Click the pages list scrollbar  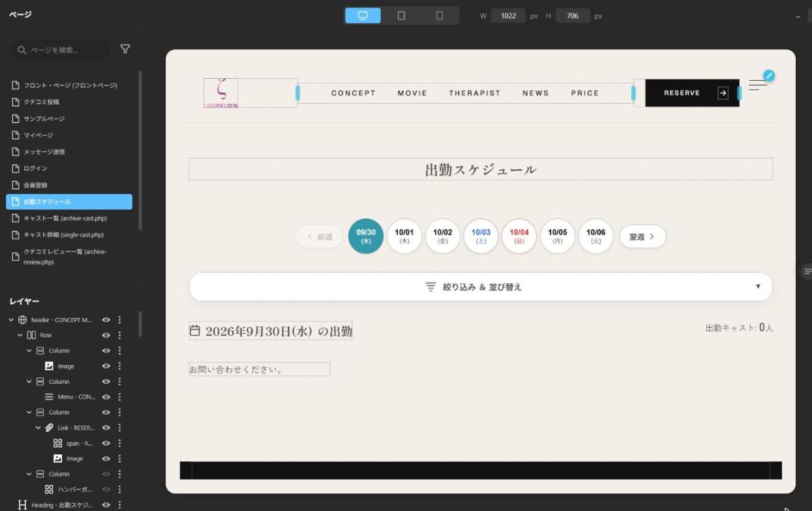140,150
